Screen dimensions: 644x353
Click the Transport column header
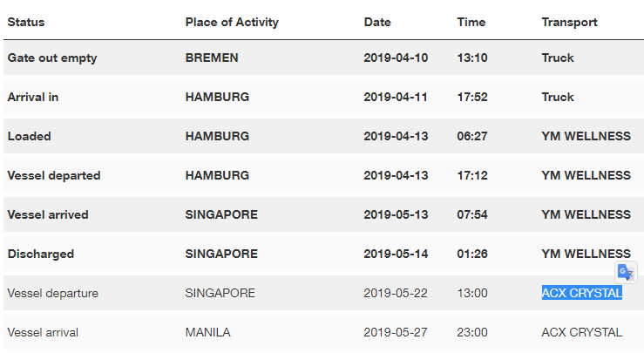(x=569, y=22)
